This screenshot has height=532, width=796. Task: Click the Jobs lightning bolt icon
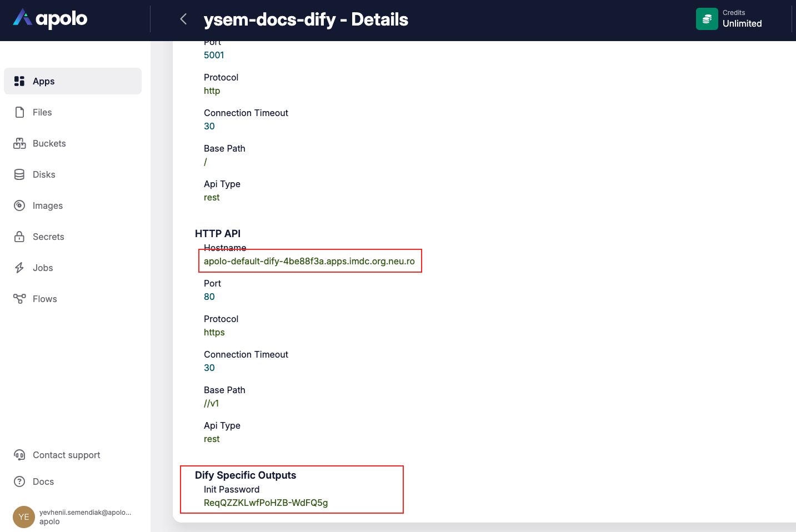19,268
